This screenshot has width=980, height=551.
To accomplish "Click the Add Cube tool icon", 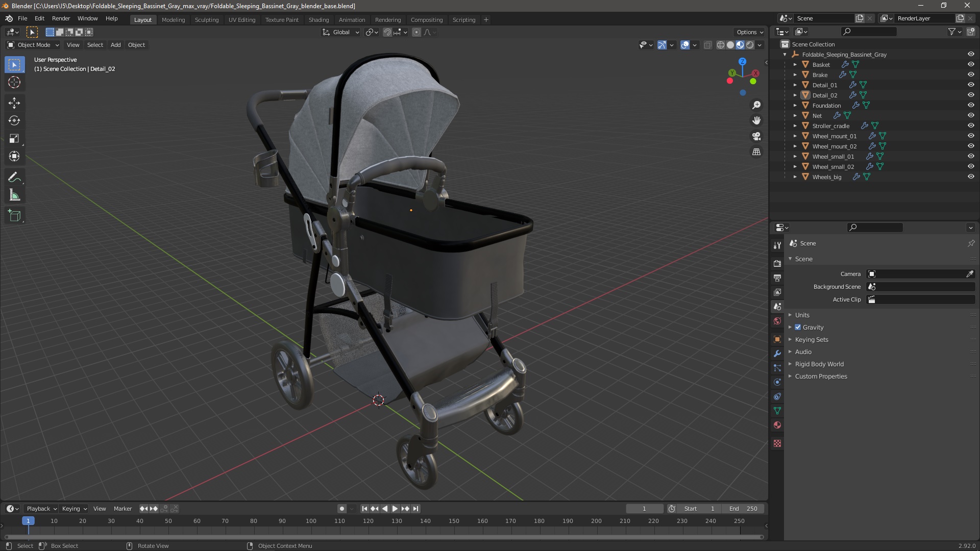I will click(14, 215).
